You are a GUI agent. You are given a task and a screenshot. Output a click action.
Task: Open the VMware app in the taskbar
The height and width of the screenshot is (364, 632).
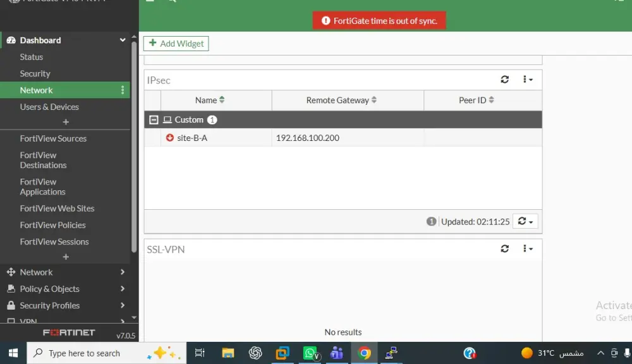click(282, 353)
